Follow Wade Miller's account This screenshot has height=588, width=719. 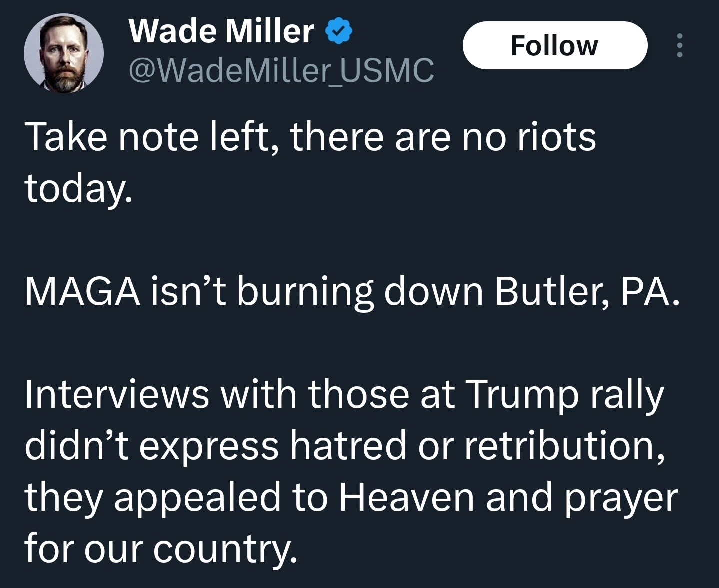[x=555, y=46]
